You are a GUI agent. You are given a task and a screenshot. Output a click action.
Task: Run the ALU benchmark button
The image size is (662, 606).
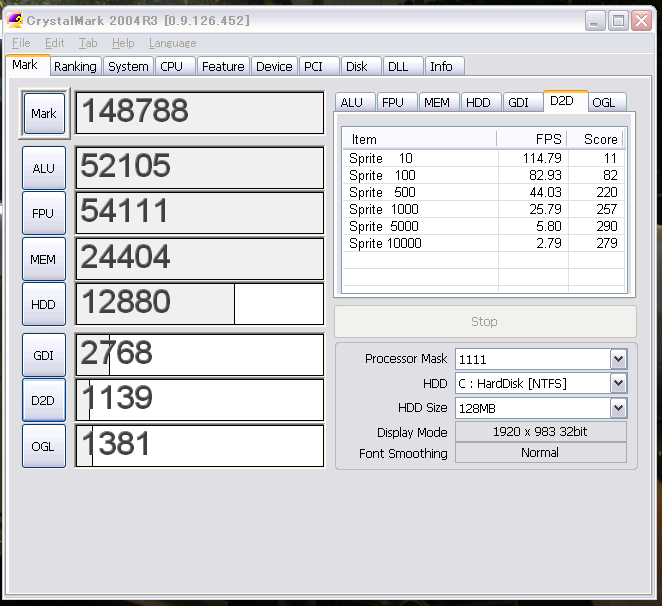[x=44, y=168]
